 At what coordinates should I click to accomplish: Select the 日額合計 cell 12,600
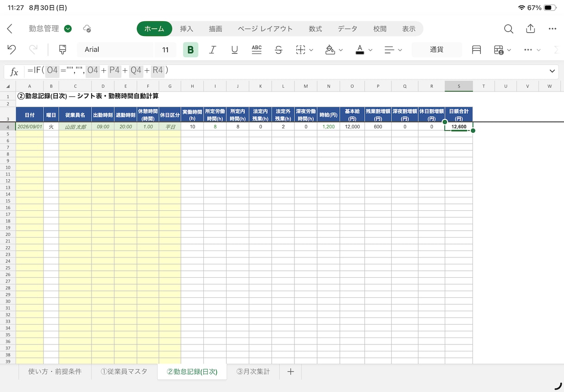tap(459, 126)
